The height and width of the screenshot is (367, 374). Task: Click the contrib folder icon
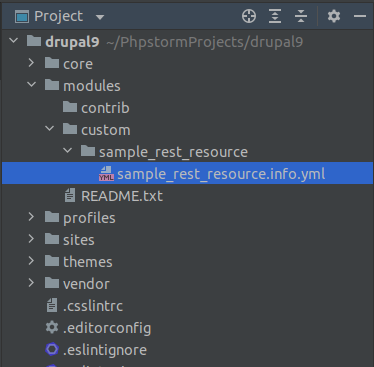(70, 107)
